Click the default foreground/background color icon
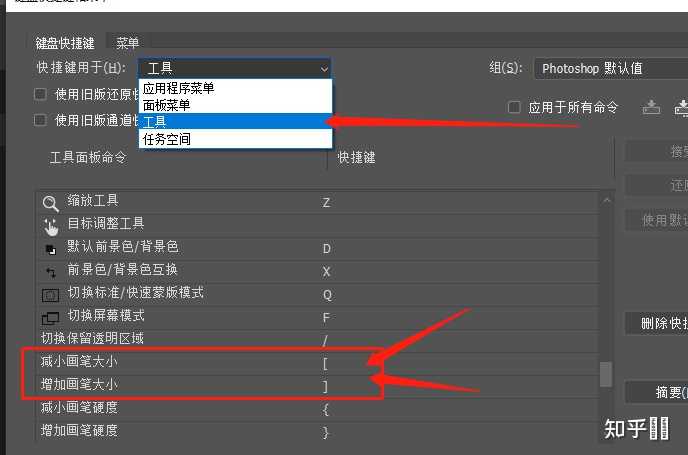 pos(51,250)
